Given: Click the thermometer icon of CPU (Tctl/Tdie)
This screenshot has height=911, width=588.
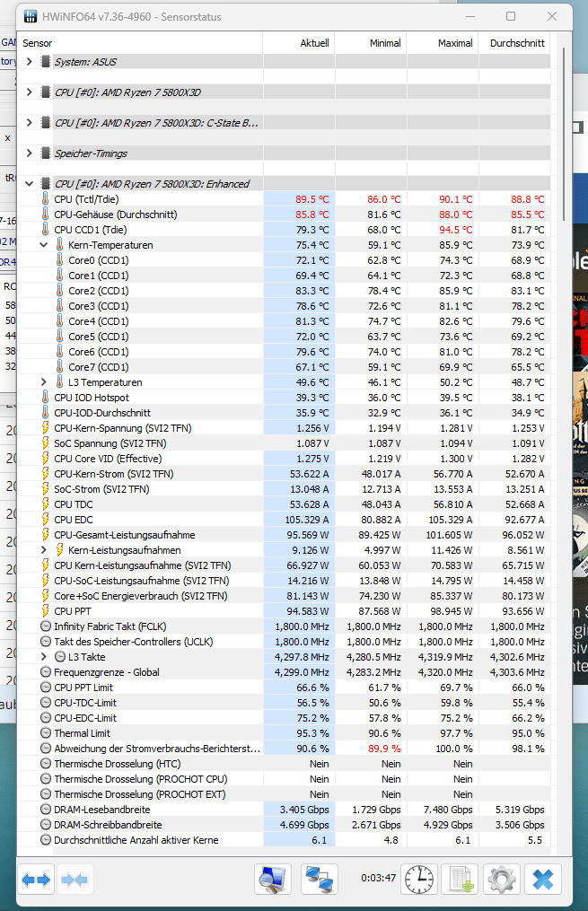Looking at the screenshot, I should pos(45,198).
